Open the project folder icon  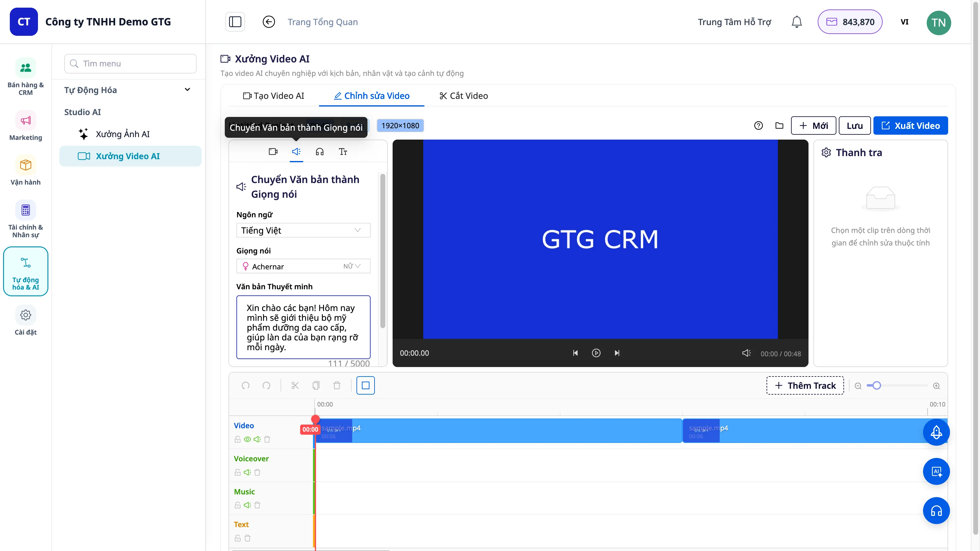tap(779, 126)
